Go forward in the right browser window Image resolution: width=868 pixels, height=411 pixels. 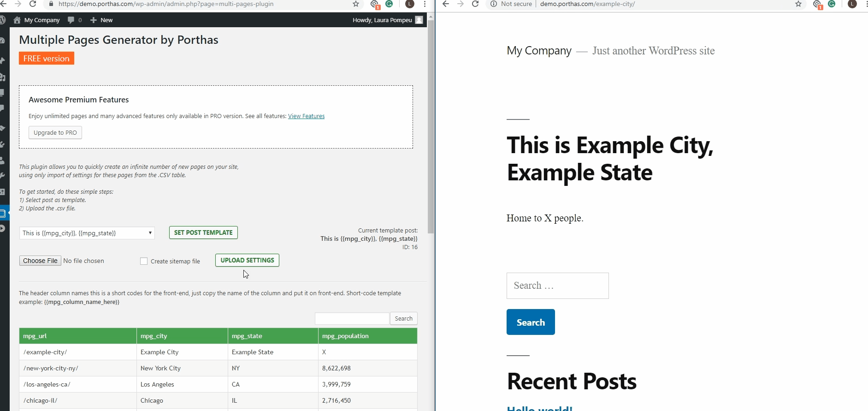[x=460, y=4]
